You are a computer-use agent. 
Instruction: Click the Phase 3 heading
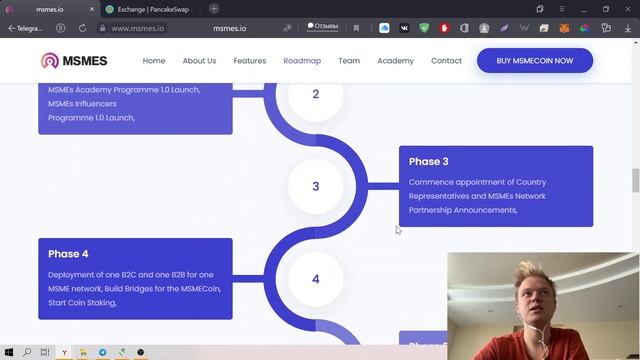(429, 162)
